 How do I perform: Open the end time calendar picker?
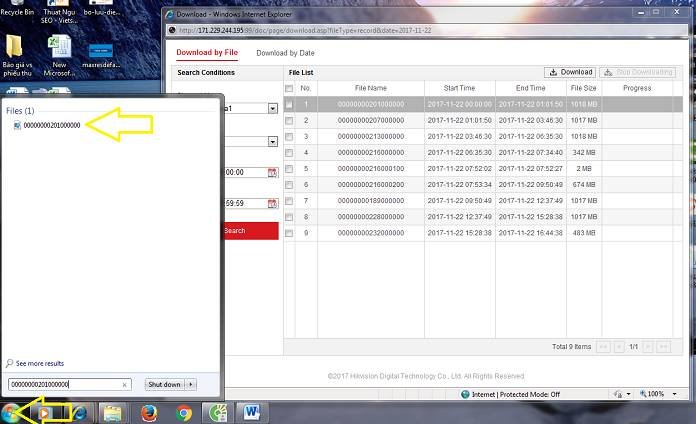pyautogui.click(x=272, y=203)
